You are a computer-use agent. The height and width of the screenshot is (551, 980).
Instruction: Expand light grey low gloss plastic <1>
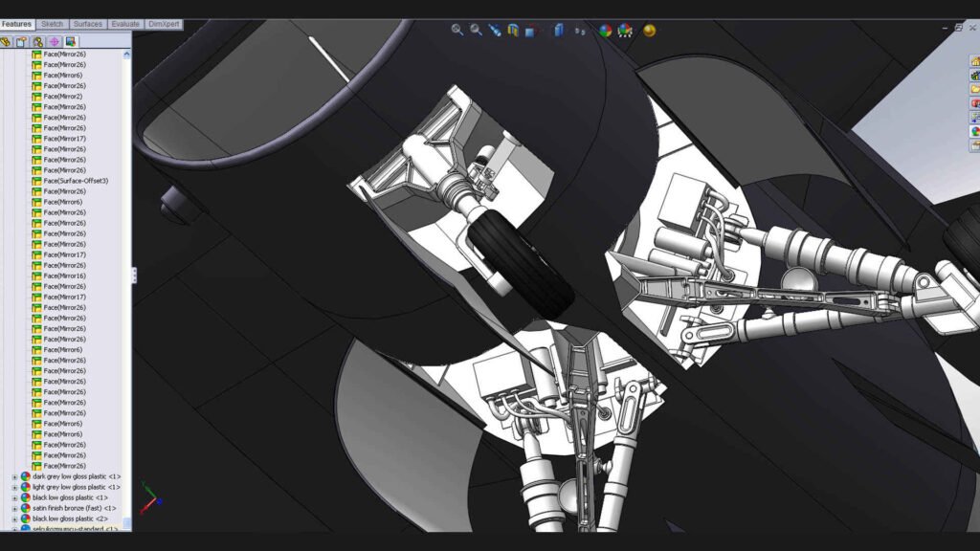14,487
